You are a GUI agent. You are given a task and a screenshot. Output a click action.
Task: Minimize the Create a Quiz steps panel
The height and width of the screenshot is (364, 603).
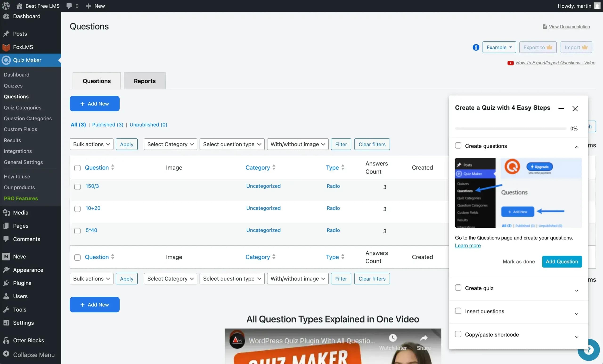(561, 108)
